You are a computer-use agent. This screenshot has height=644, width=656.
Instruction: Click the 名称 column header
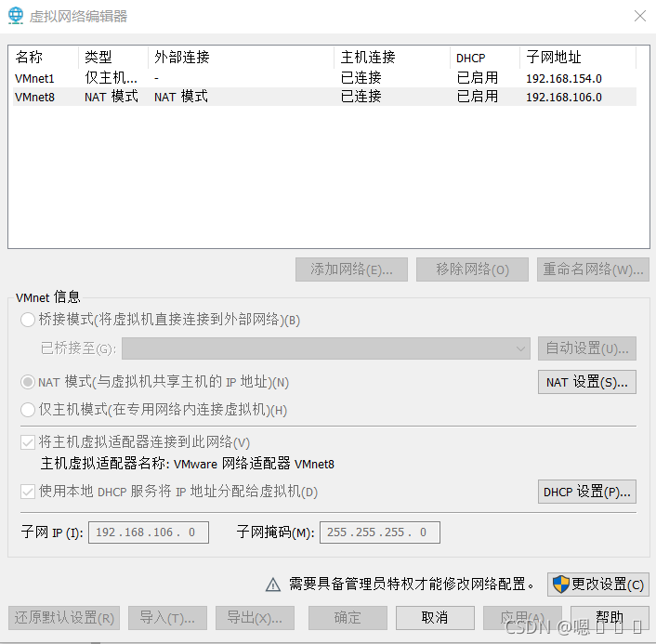point(44,57)
